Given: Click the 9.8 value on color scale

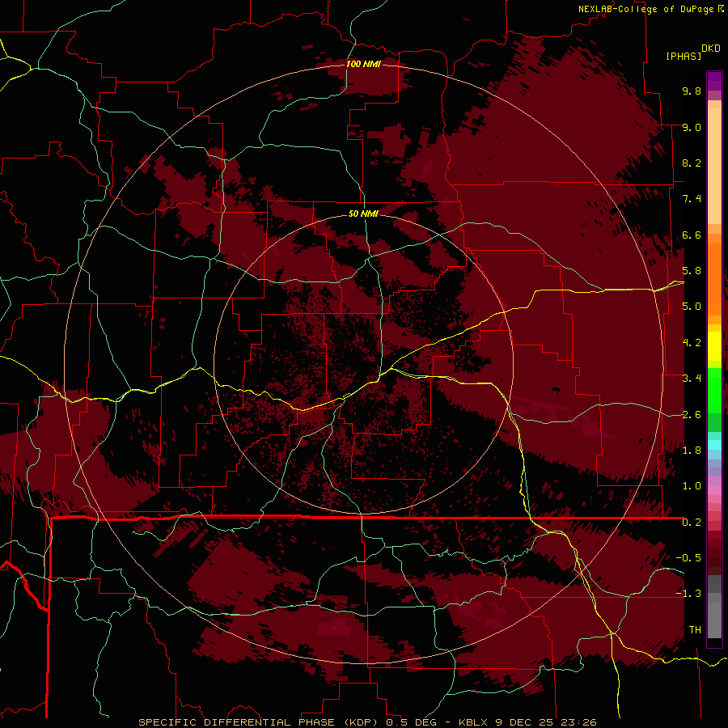Looking at the screenshot, I should click(692, 91).
